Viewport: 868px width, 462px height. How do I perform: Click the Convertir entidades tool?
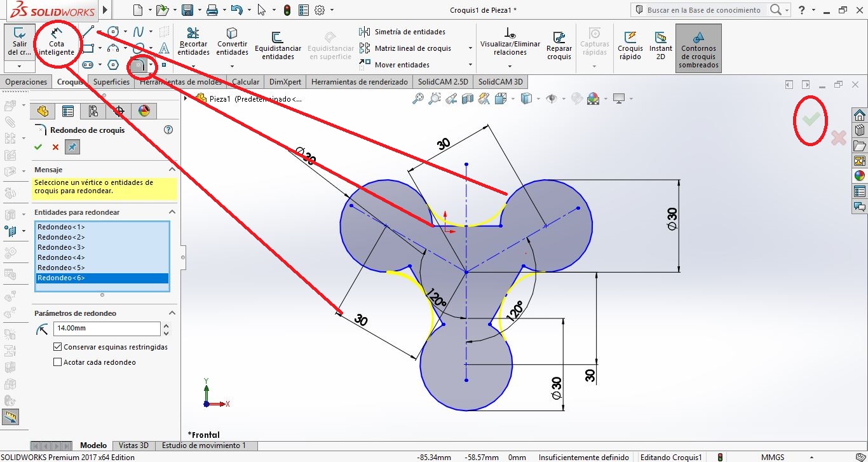[232, 42]
